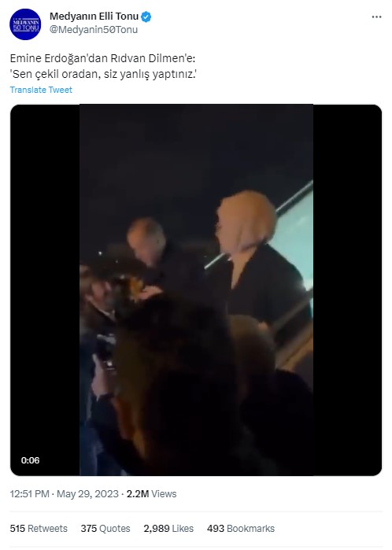The height and width of the screenshot is (550, 392).
Task: Open the 12:51 PM timestamp link
Action: click(29, 494)
